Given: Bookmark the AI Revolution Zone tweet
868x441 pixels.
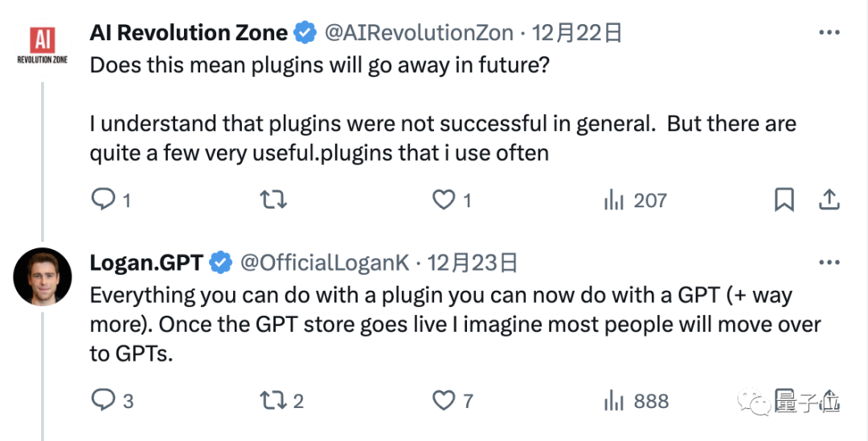Looking at the screenshot, I should coord(784,200).
